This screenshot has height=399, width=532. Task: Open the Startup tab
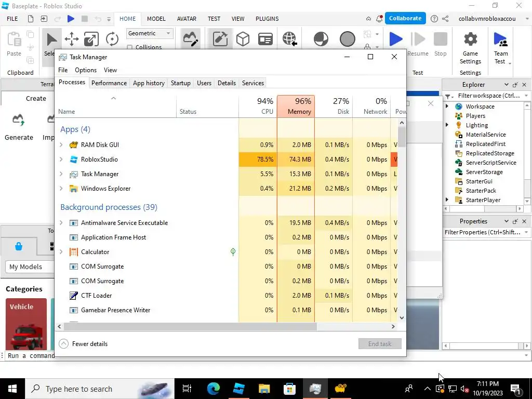180,83
